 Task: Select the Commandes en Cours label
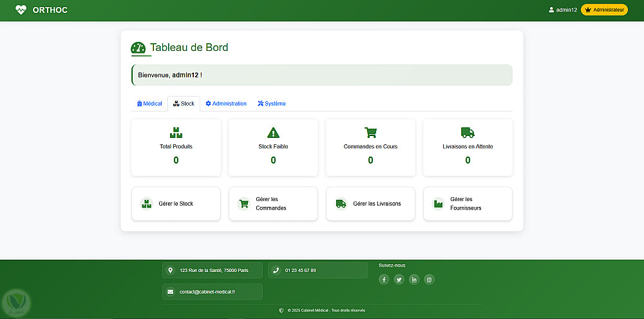tap(370, 146)
